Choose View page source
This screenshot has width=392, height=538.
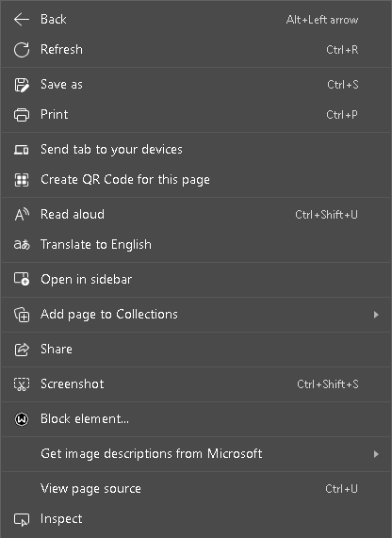(196, 489)
